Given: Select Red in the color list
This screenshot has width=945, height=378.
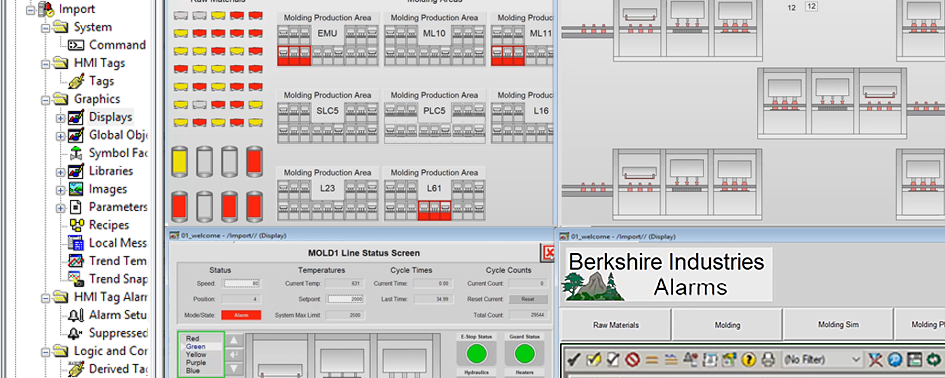Looking at the screenshot, I should click(x=193, y=339).
